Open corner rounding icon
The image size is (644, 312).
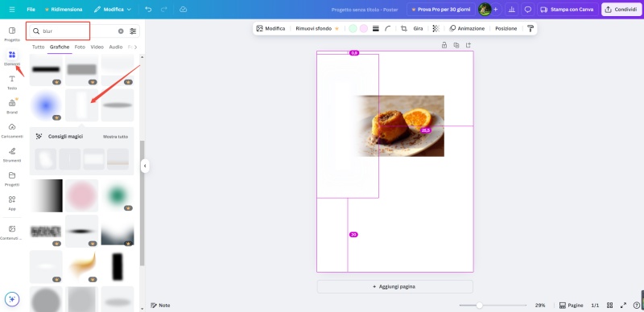(x=388, y=28)
